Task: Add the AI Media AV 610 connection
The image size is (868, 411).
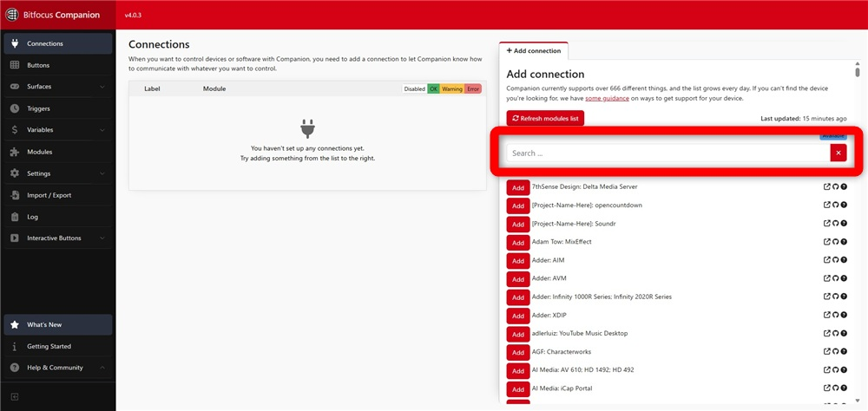Action: [x=518, y=371]
